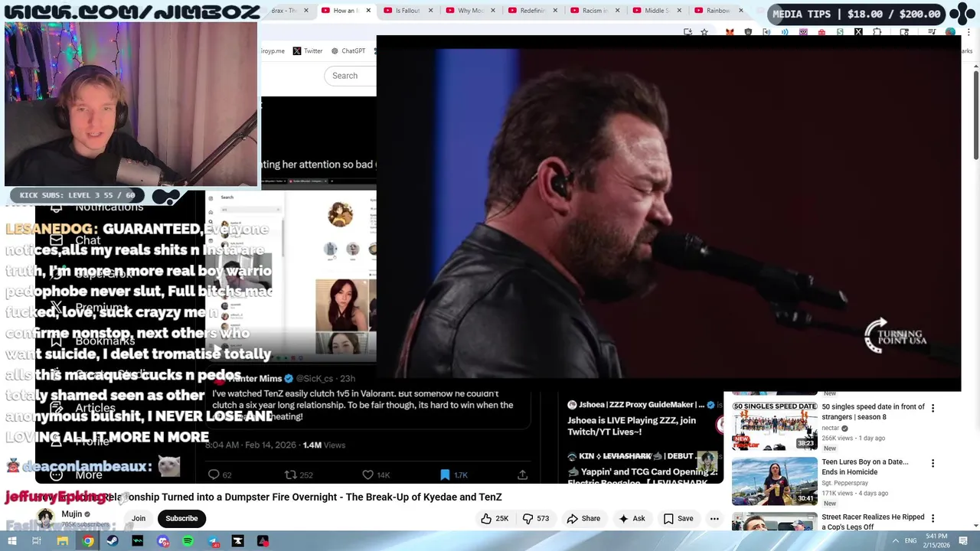The width and height of the screenshot is (980, 551).
Task: Open the Mujin channel name link
Action: 72,514
